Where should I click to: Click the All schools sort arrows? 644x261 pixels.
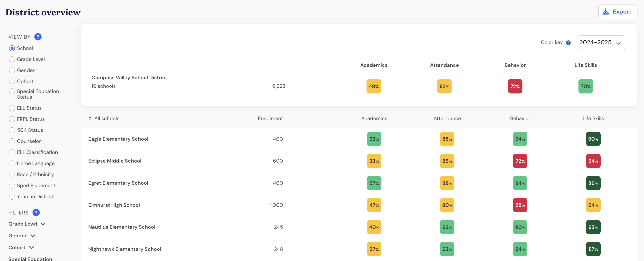click(90, 118)
